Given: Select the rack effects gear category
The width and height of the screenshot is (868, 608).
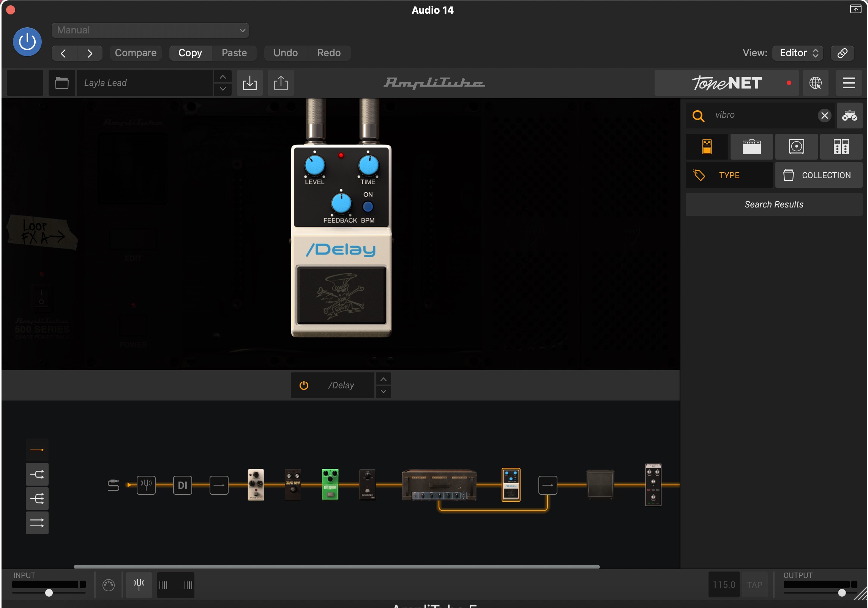Looking at the screenshot, I should [x=841, y=147].
